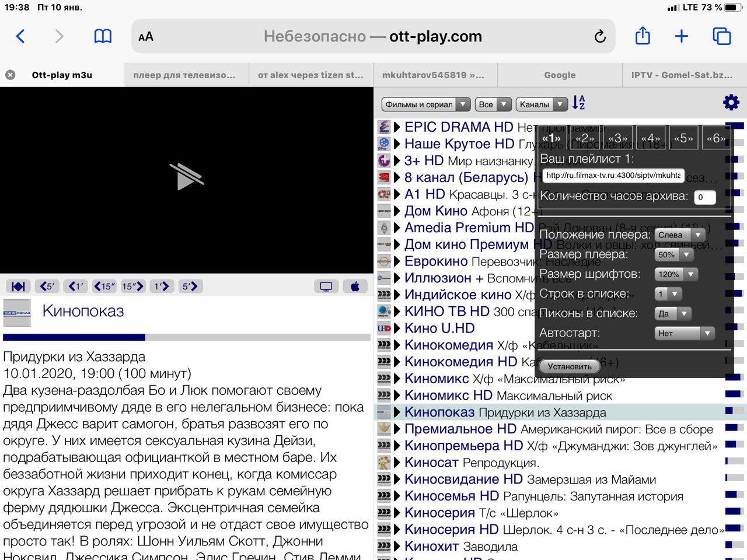747x560 pixels.
Task: Rewind 15 seconds in the player
Action: 104,286
